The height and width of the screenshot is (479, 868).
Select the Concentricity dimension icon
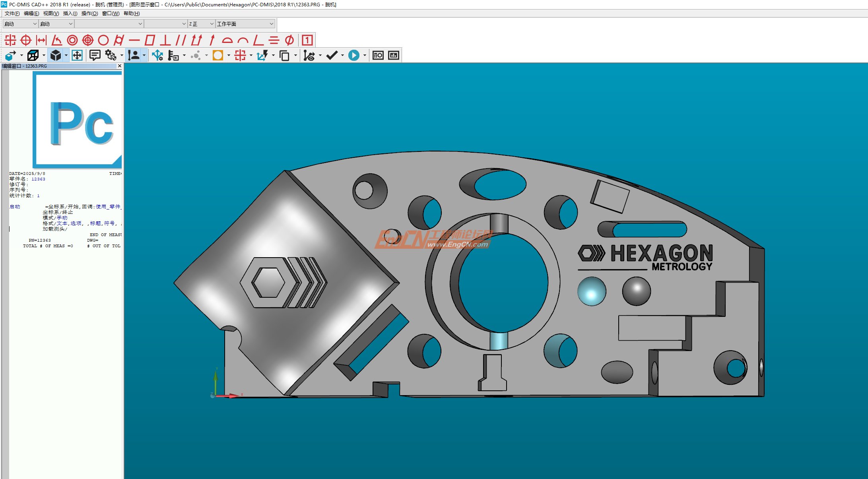point(72,40)
